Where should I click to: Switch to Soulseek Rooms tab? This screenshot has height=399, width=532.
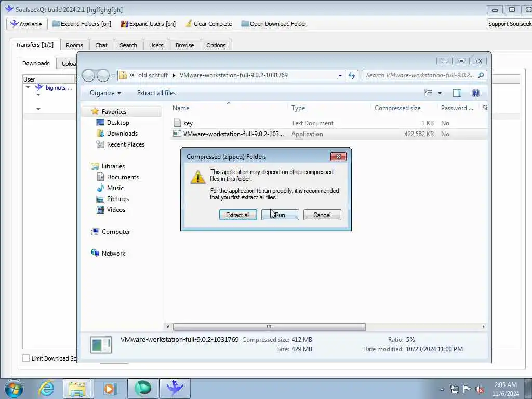click(74, 45)
